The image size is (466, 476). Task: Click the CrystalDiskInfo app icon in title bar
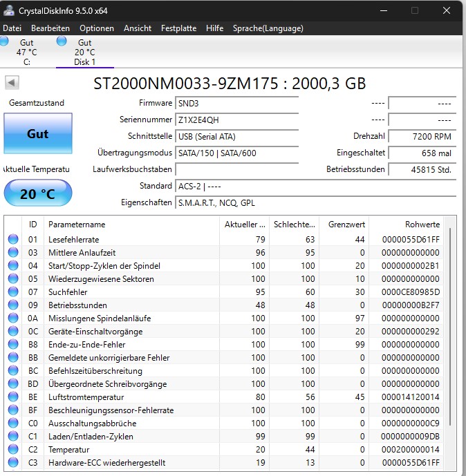(x=9, y=10)
